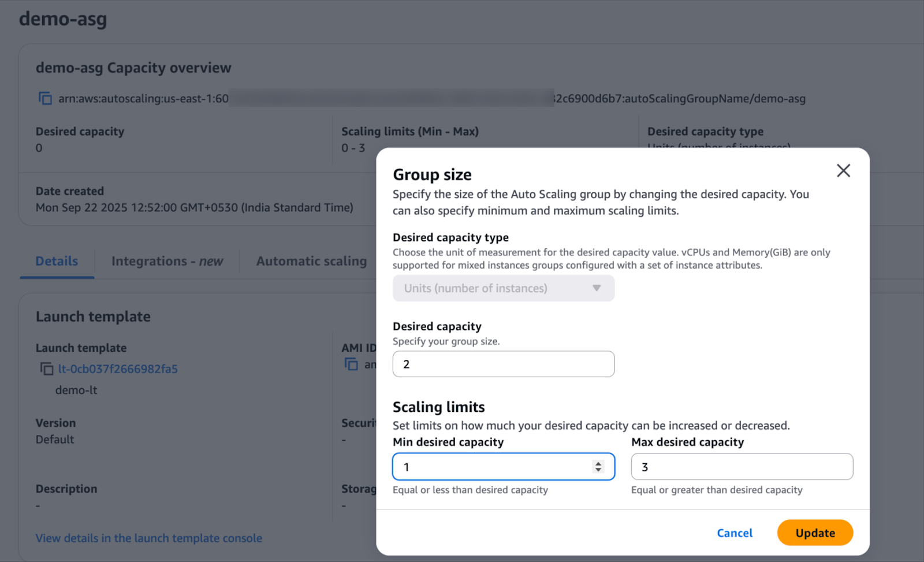Copy the launch template ID using its copy icon

[x=47, y=369]
